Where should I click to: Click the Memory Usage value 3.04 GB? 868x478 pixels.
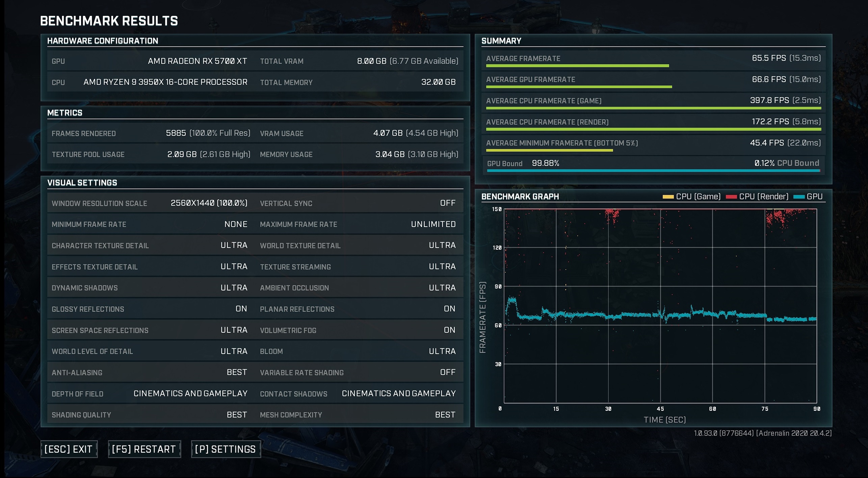(x=390, y=154)
